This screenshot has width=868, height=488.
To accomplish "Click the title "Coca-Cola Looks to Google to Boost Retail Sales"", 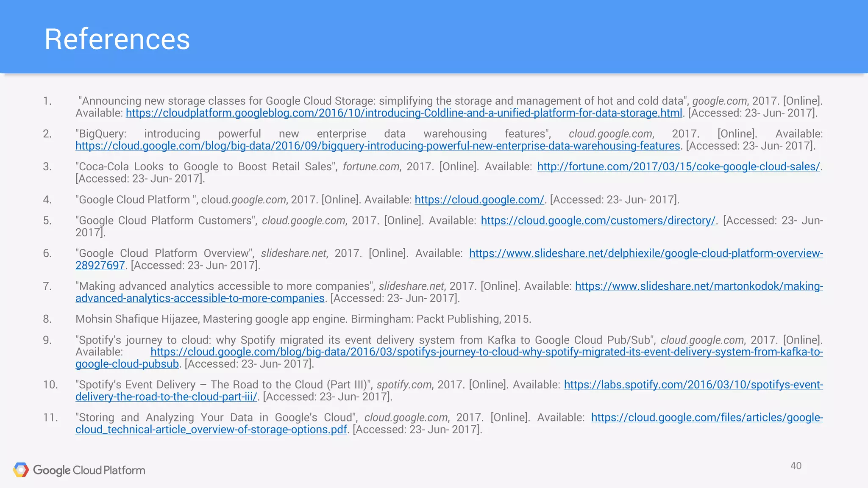I will tap(206, 166).
